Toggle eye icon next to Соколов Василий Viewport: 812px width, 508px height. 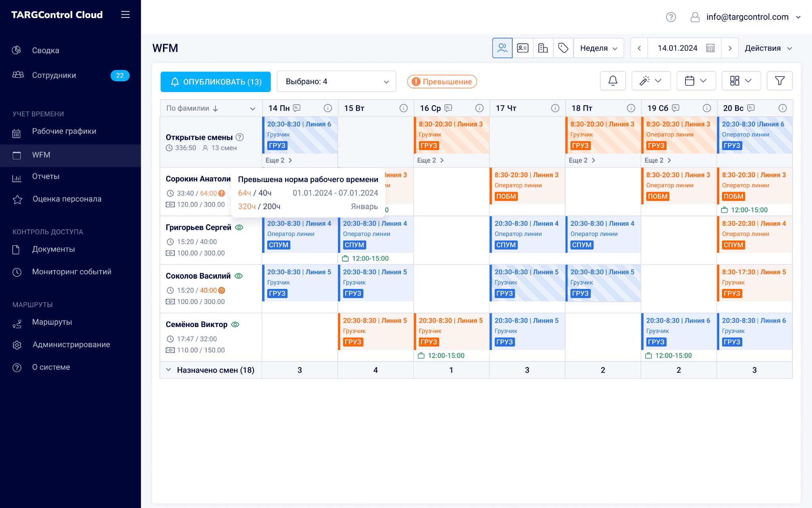pyautogui.click(x=238, y=276)
